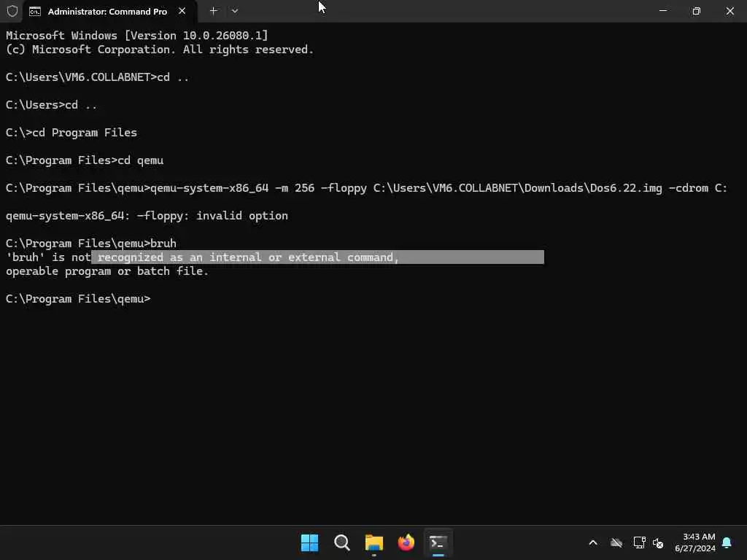The width and height of the screenshot is (747, 560).
Task: Click the 'cd qemu' command line
Action: coord(85,160)
